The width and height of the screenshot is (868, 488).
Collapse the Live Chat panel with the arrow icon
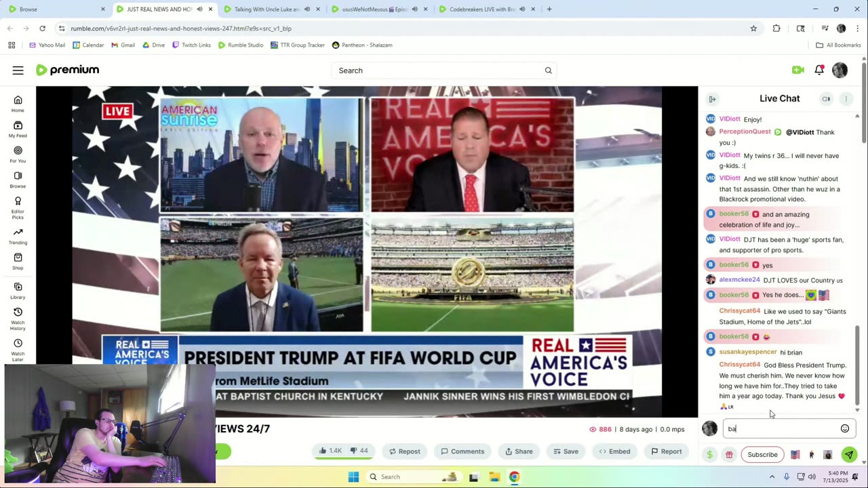(x=712, y=99)
